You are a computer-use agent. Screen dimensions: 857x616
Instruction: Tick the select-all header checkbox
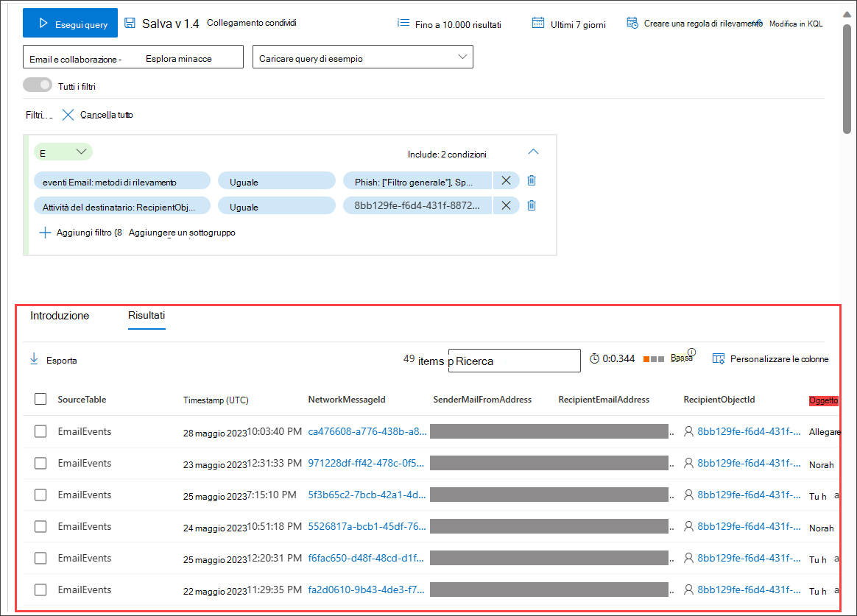tap(40, 399)
